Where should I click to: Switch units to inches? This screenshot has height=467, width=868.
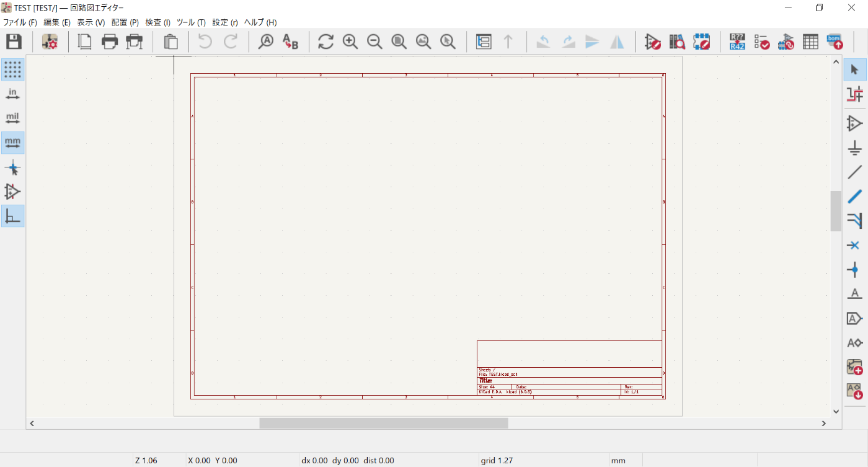click(12, 94)
